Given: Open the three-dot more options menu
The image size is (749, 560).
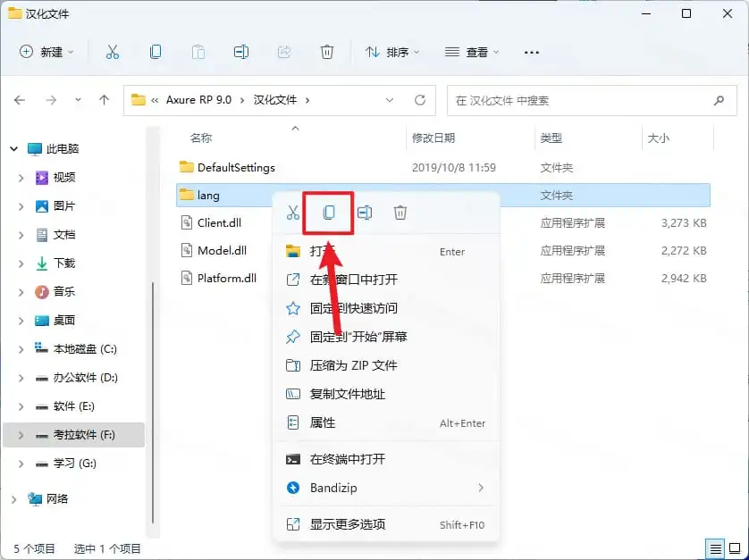Looking at the screenshot, I should coord(532,52).
